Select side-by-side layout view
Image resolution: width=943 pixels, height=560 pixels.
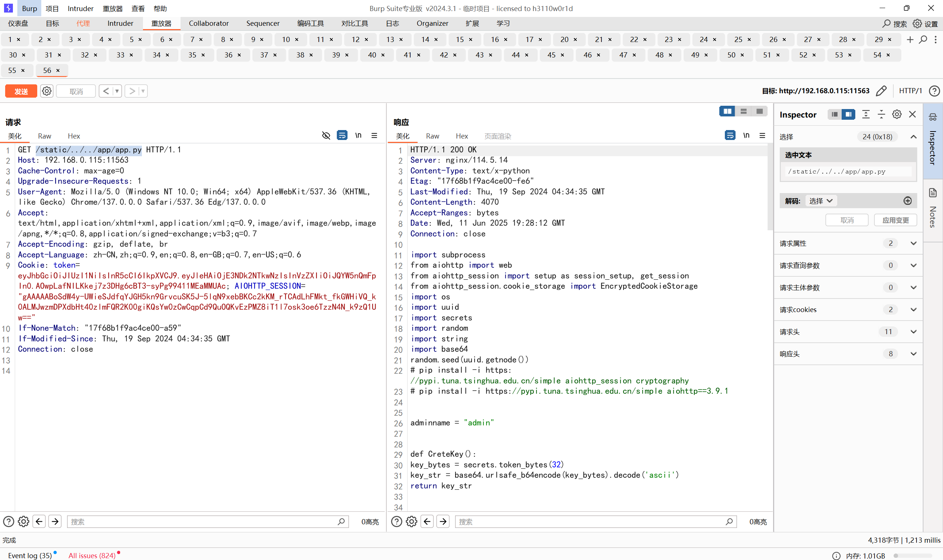tap(727, 111)
